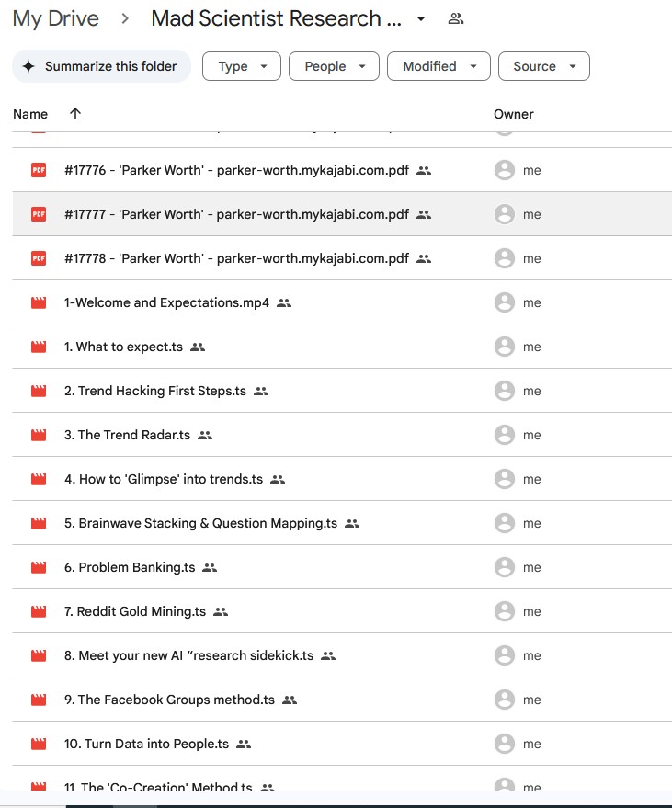672x808 pixels.
Task: Open the Type filter dropdown
Action: (242, 66)
